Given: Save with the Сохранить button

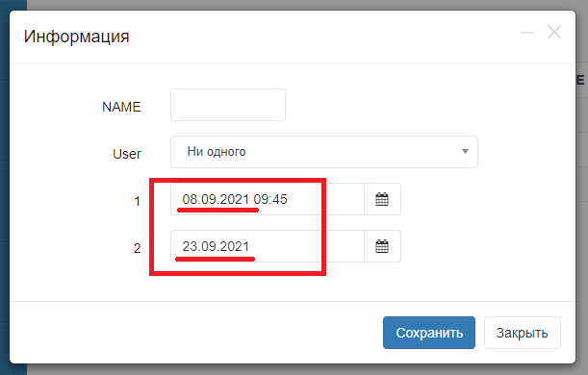Looking at the screenshot, I should click(x=429, y=333).
